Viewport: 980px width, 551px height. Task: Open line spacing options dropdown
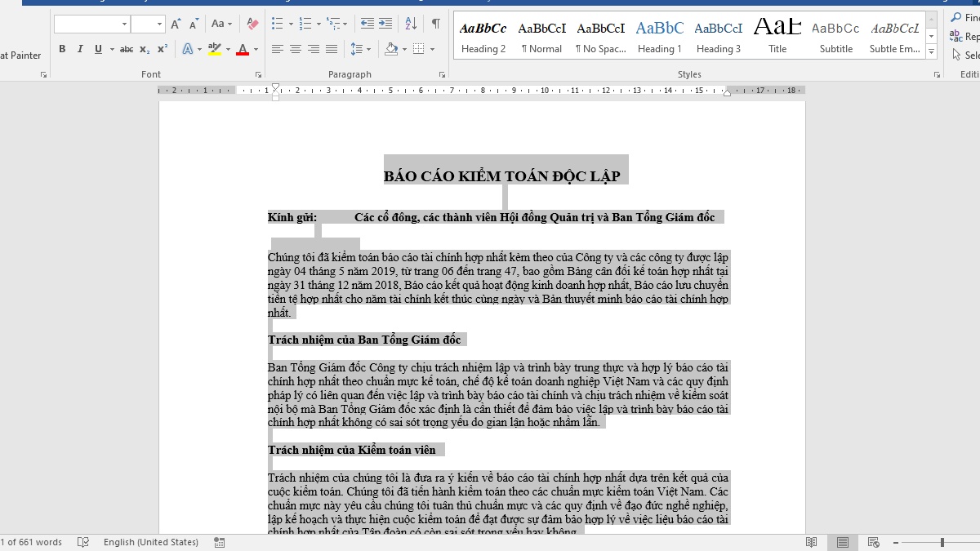pos(360,49)
